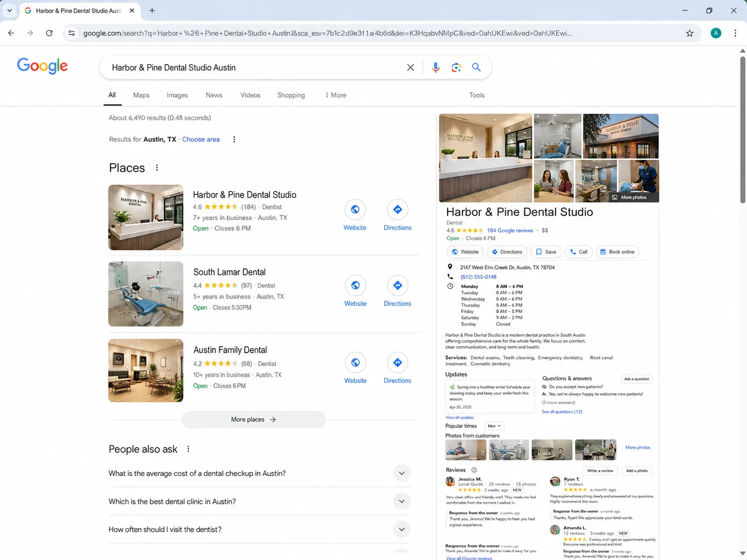Select the All results tab
The height and width of the screenshot is (560, 747).
[x=112, y=95]
